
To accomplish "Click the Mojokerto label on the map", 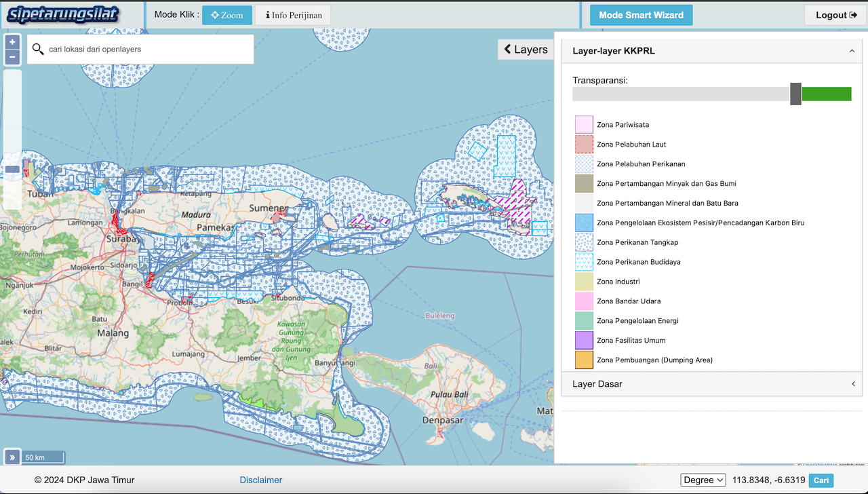I will [x=87, y=267].
